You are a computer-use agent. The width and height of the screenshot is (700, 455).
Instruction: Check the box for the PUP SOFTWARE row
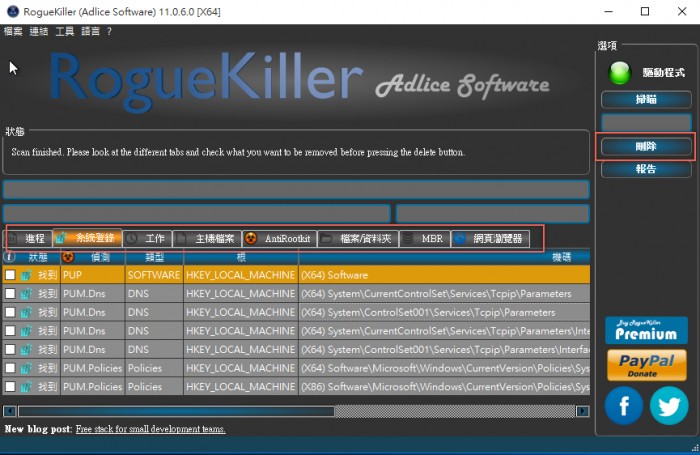pyautogui.click(x=10, y=275)
